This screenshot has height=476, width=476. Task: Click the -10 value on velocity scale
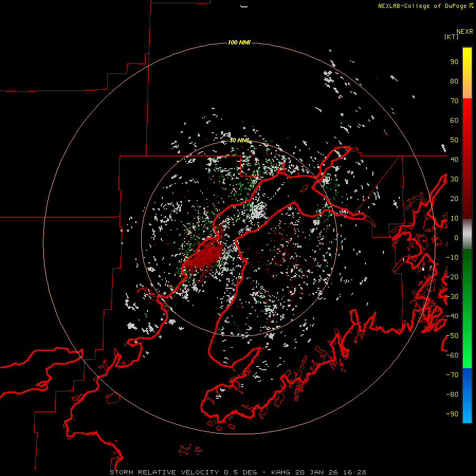pos(452,258)
